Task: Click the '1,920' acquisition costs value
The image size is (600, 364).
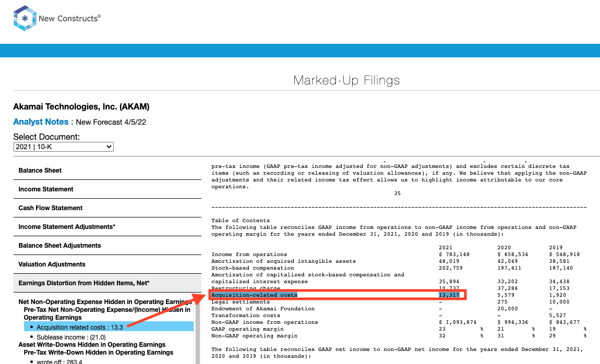Action: 558,295
